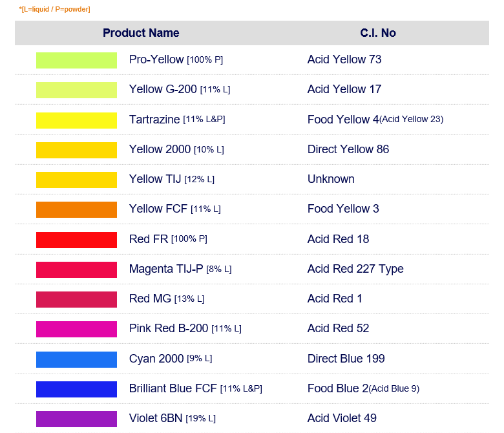The image size is (504, 433).
Task: Click the Direct Blue 199 entry
Action: pyautogui.click(x=346, y=359)
